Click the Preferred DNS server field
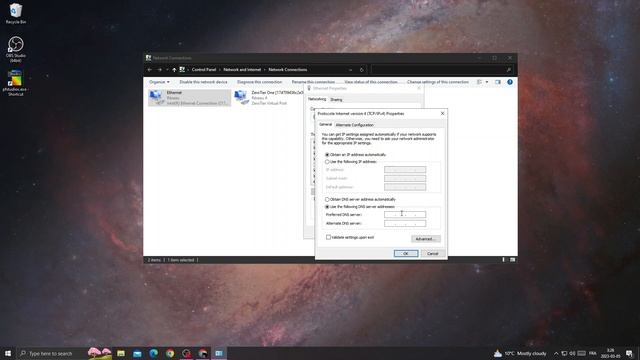Screen dimensions: 640x360 tap(405, 215)
